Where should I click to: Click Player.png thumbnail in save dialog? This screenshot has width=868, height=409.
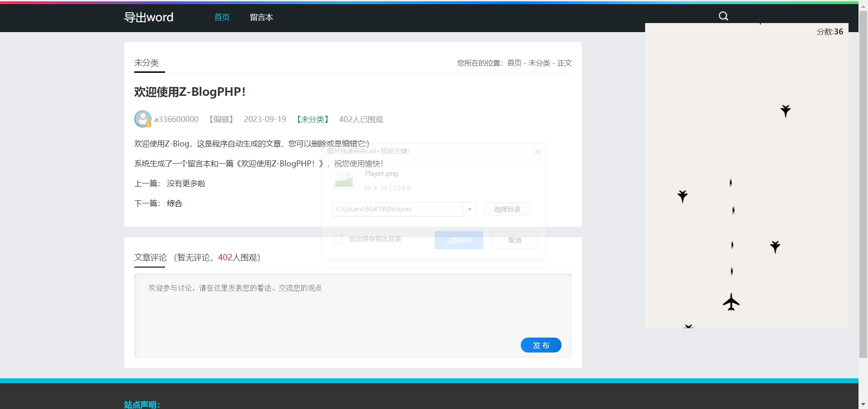point(344,181)
